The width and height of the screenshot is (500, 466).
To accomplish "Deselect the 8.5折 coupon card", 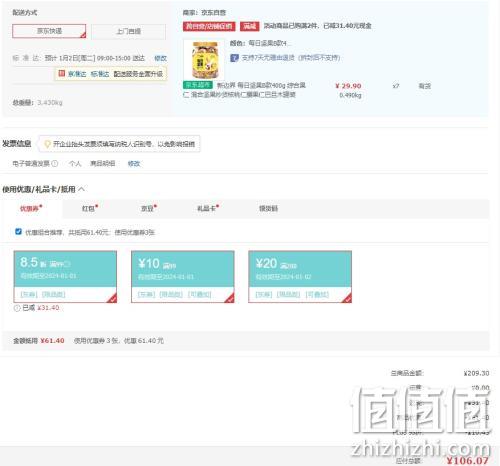I will pos(65,277).
